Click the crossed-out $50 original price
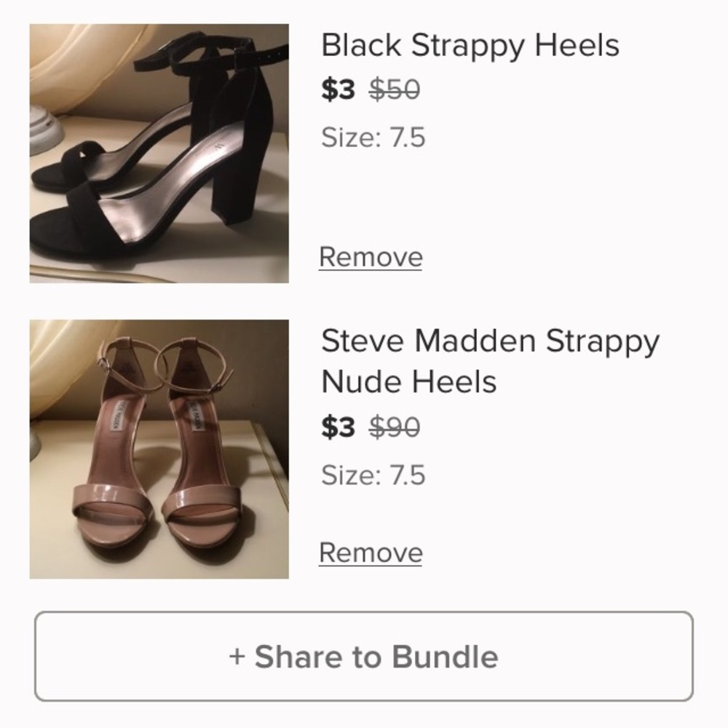The height and width of the screenshot is (728, 728). [x=395, y=90]
